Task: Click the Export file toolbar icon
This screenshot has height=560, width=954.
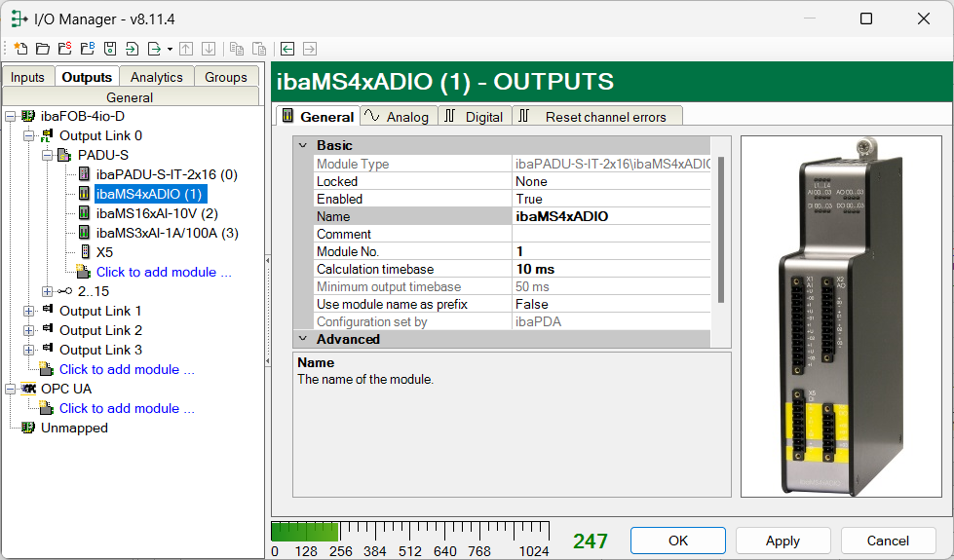Action: [155, 49]
